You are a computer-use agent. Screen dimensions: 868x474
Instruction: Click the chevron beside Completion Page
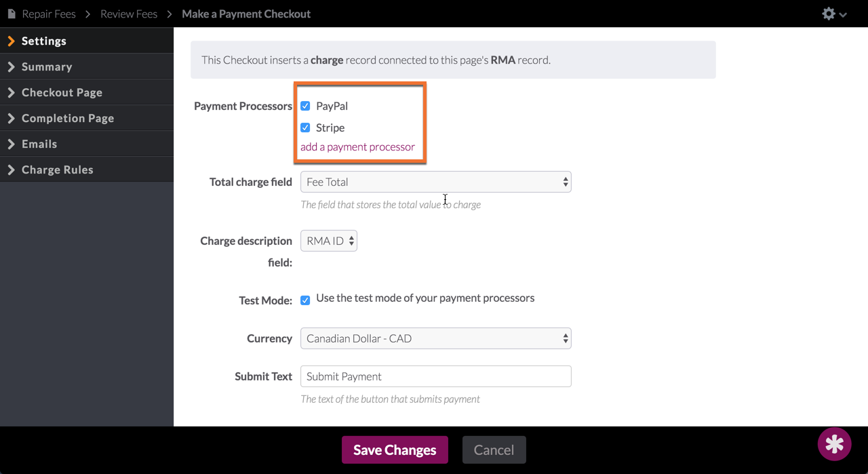click(11, 118)
